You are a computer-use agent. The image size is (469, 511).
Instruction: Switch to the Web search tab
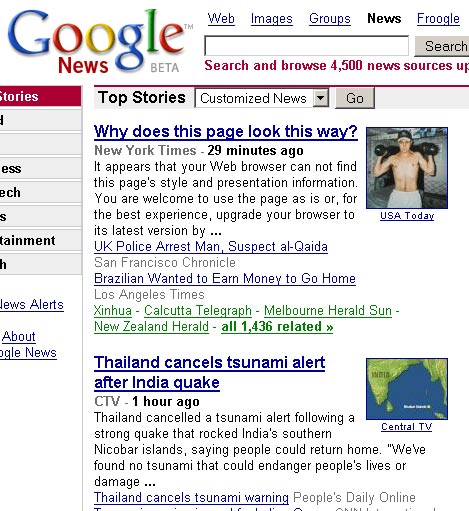tap(221, 18)
